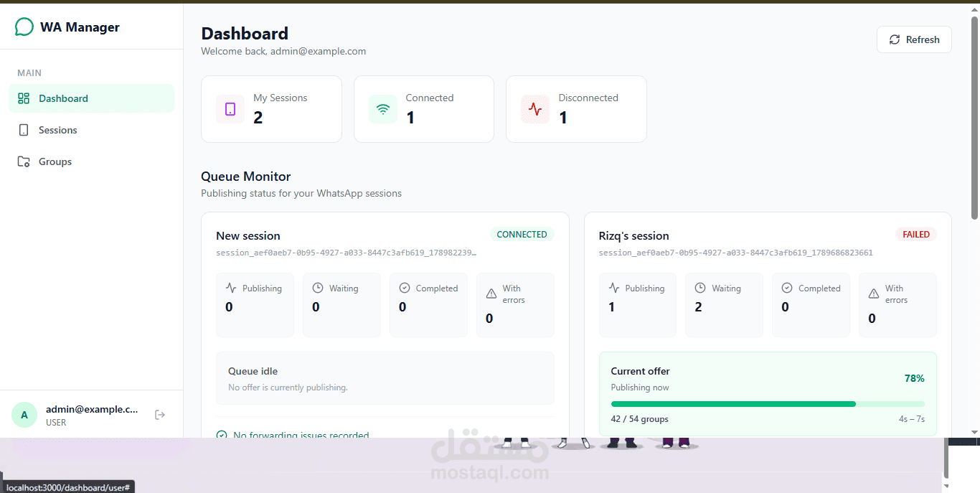Click the Waiting count "2" in Rizq's session
980x493 pixels.
[x=699, y=307]
